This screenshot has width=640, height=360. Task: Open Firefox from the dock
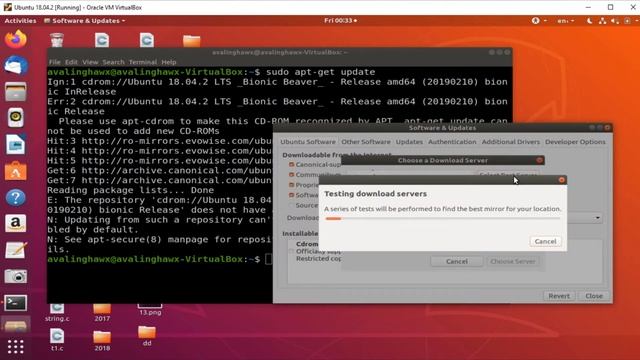(16, 39)
